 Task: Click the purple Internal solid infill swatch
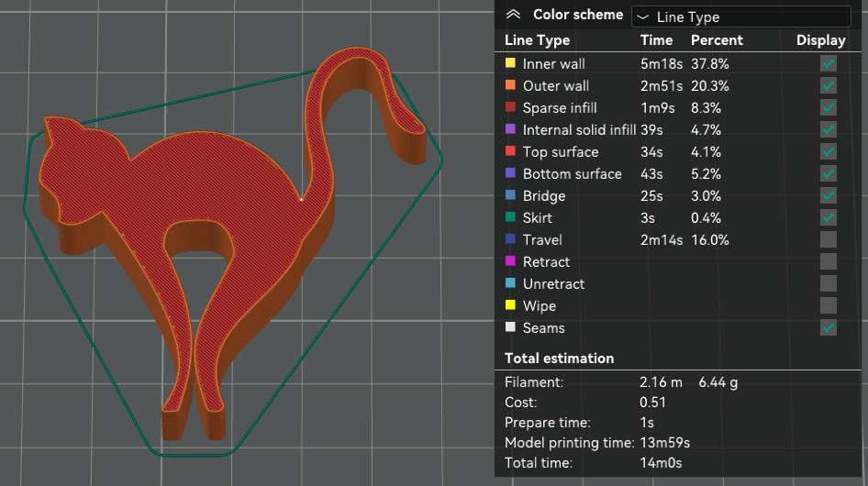point(510,129)
